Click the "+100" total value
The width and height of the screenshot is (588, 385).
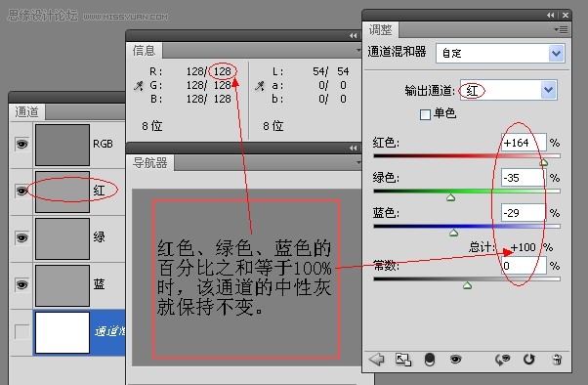pyautogui.click(x=523, y=247)
